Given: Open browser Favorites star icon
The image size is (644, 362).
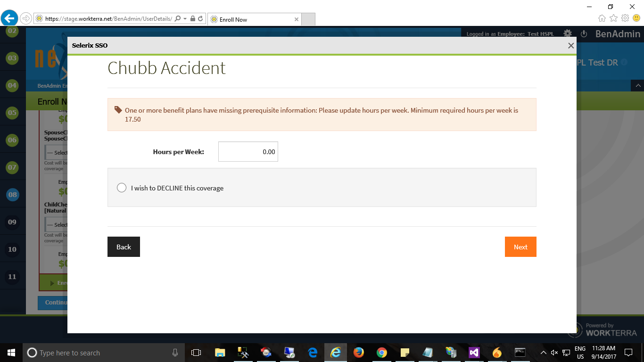Looking at the screenshot, I should (613, 18).
